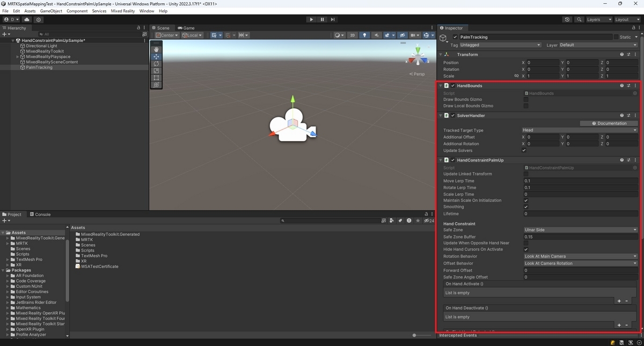Switch to the Console tab
This screenshot has height=346, width=644.
40,215
